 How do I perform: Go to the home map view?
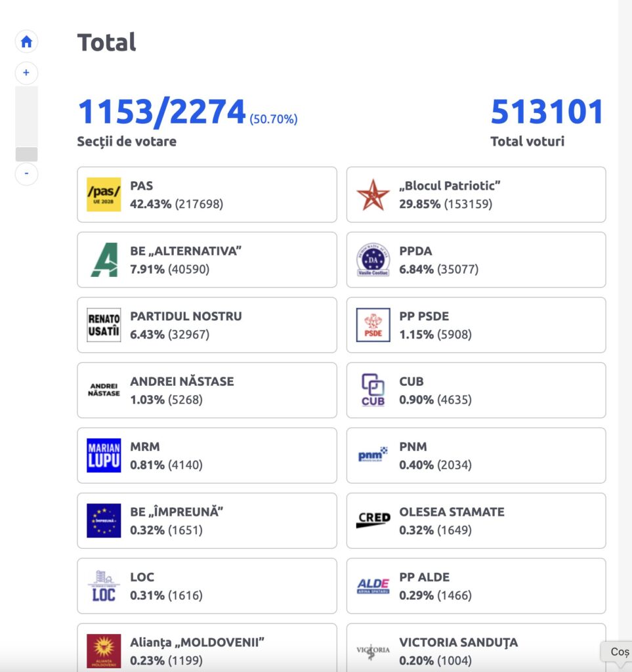(26, 41)
